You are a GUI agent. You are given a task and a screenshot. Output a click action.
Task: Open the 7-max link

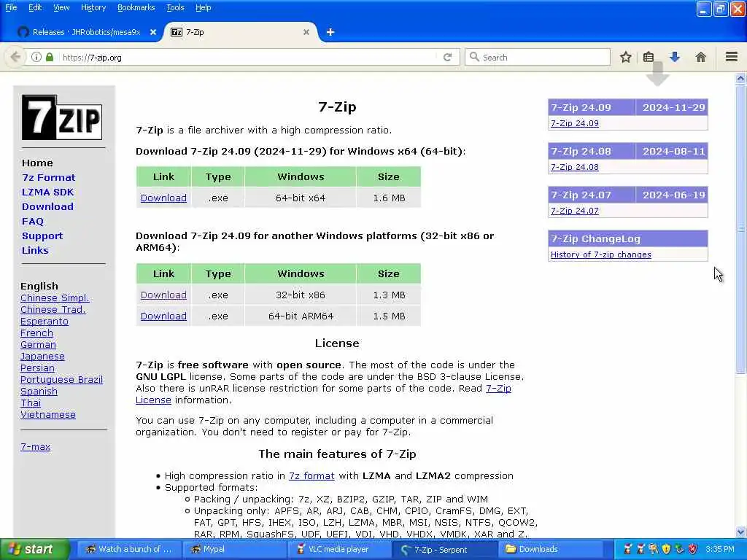35,447
